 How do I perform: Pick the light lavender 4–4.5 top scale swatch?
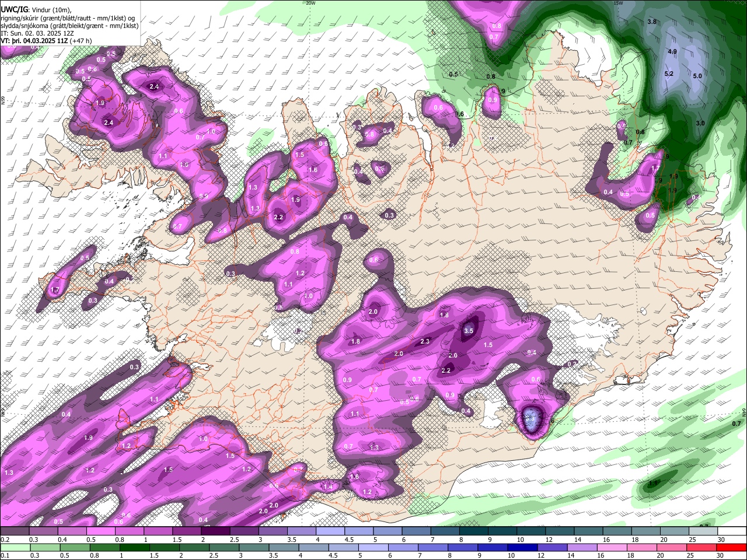click(330, 531)
